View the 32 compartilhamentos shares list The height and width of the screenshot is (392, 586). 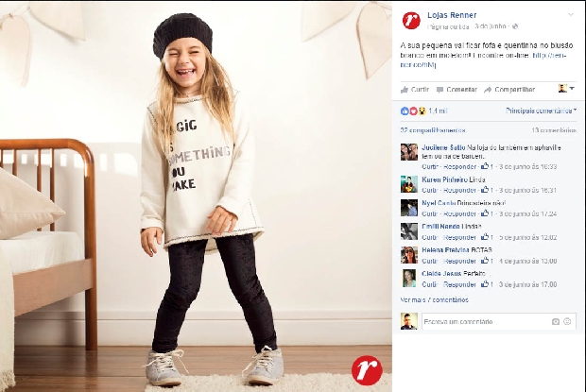point(433,130)
